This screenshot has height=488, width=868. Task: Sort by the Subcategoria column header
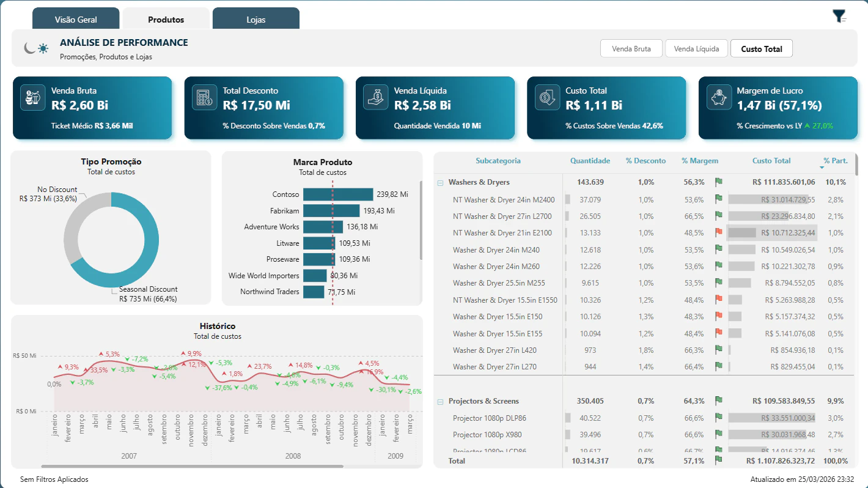(x=498, y=161)
